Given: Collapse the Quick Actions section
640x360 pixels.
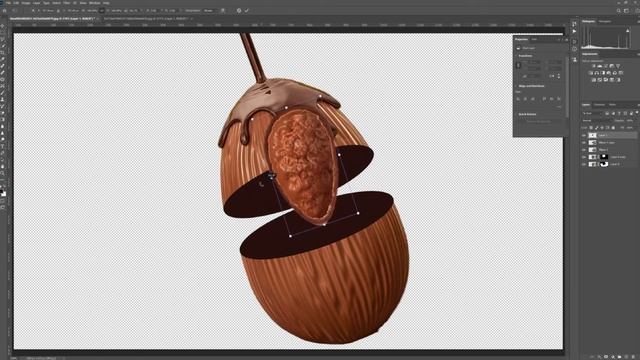Looking at the screenshot, I should [x=516, y=114].
